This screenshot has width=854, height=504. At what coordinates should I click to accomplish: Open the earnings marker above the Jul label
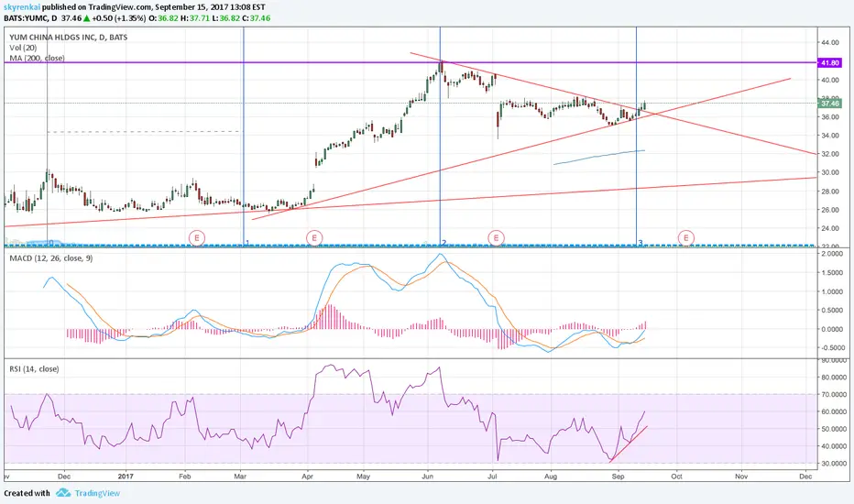click(496, 237)
